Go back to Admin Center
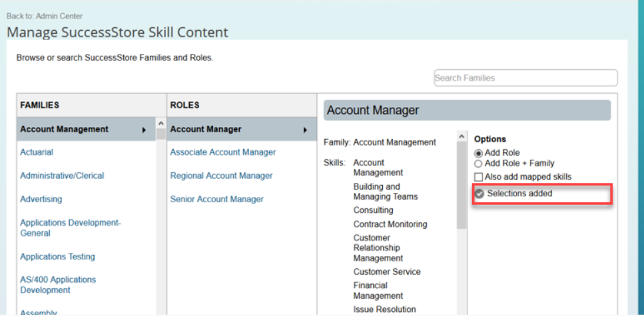 coord(45,17)
